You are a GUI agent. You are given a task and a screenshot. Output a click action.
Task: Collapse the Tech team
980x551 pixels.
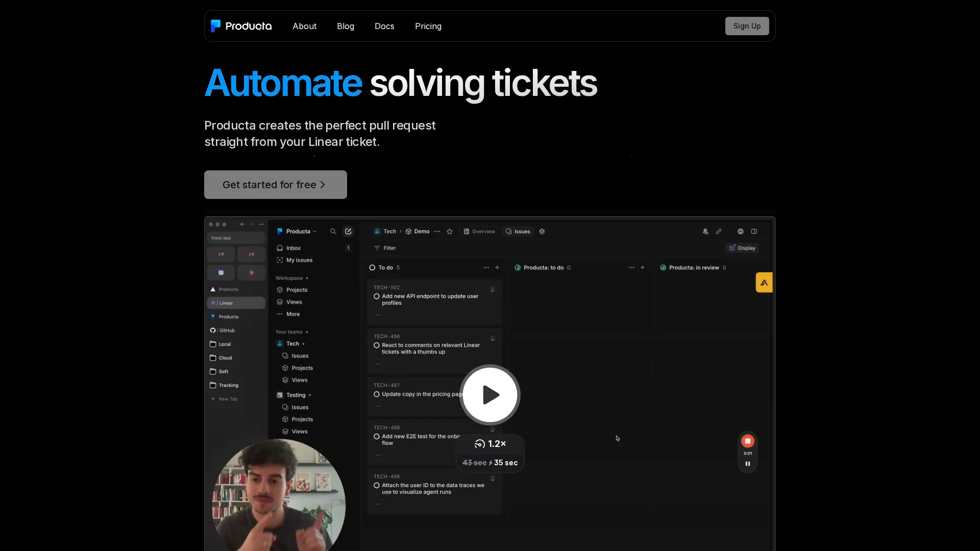point(290,344)
